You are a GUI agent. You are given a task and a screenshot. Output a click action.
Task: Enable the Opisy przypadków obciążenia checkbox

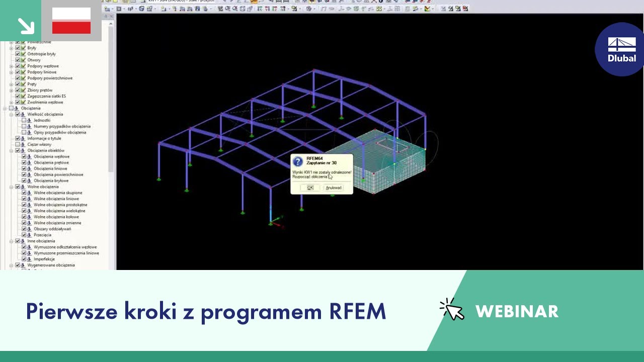(24, 132)
